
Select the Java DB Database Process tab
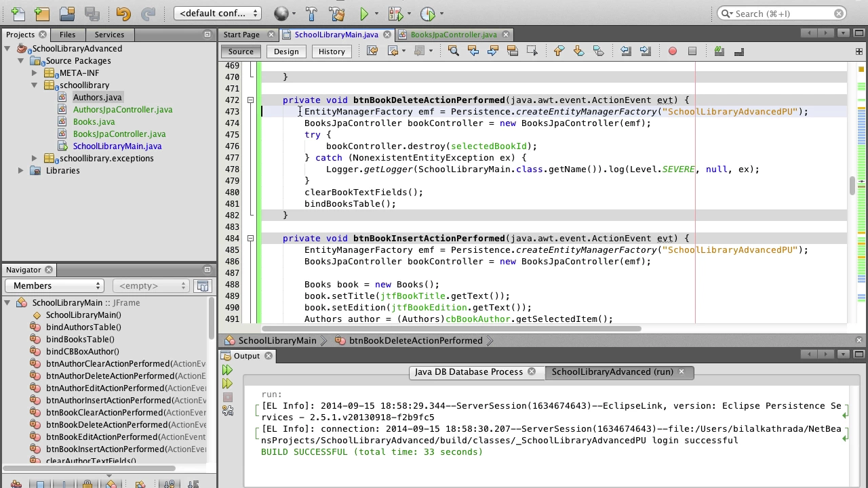pos(469,372)
